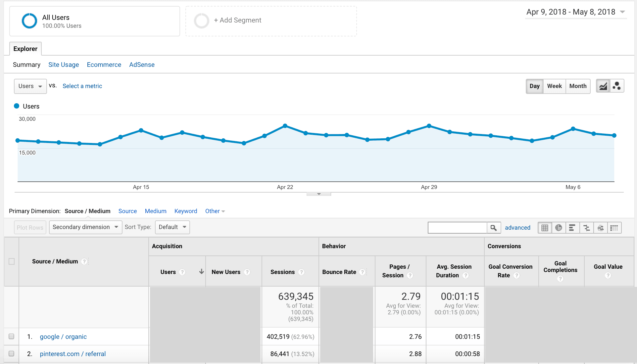The width and height of the screenshot is (637, 364).
Task: Switch to the data table view icon
Action: point(545,228)
